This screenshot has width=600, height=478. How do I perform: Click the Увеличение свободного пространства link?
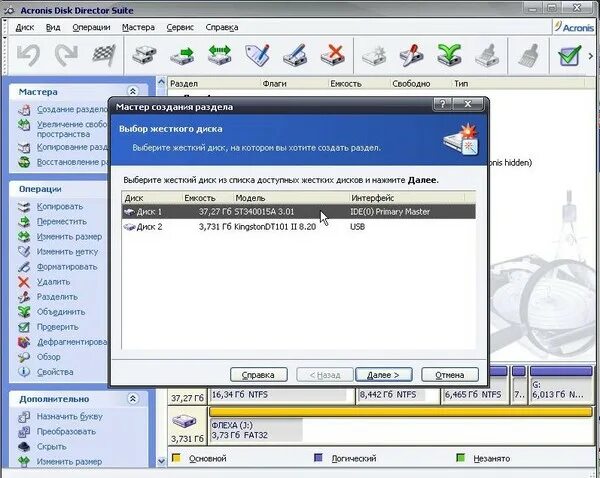pyautogui.click(x=72, y=129)
